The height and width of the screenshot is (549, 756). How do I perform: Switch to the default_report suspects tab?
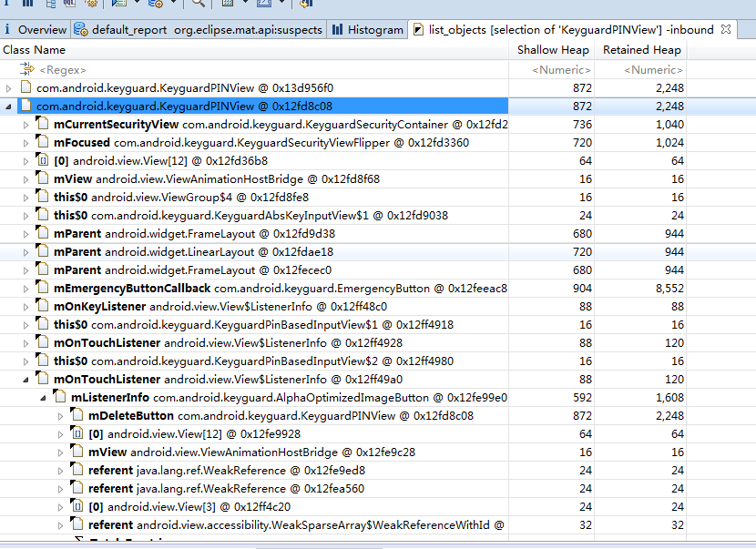[199, 30]
